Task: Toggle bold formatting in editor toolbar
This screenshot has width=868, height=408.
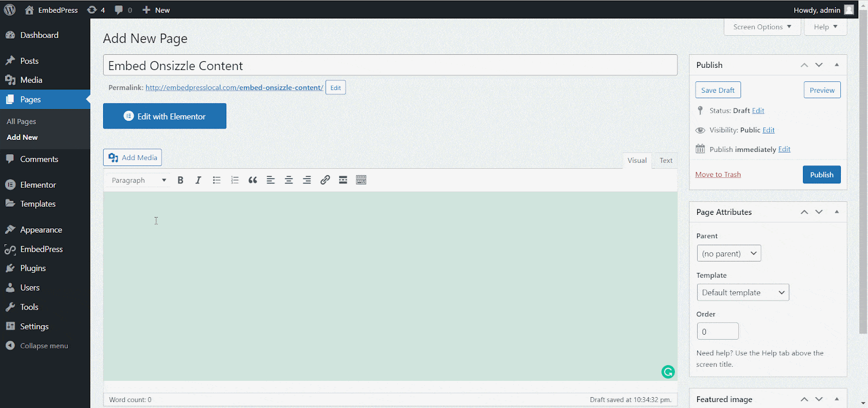Action: [x=181, y=180]
